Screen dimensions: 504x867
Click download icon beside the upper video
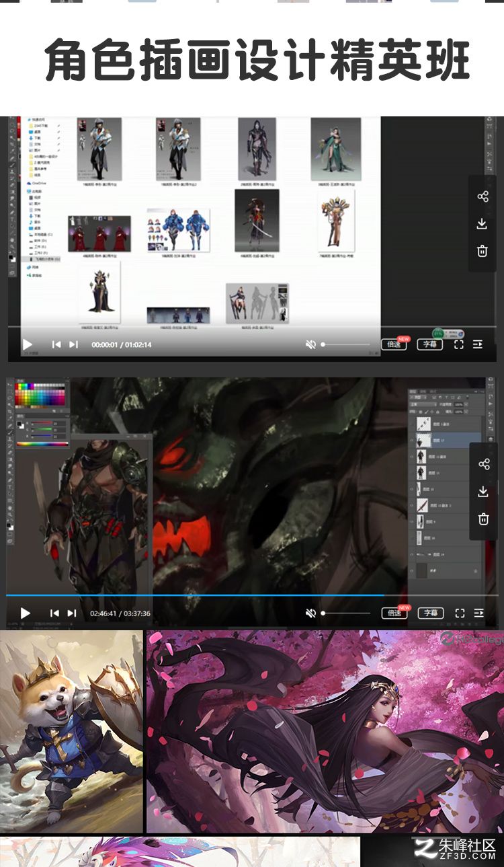click(x=482, y=224)
